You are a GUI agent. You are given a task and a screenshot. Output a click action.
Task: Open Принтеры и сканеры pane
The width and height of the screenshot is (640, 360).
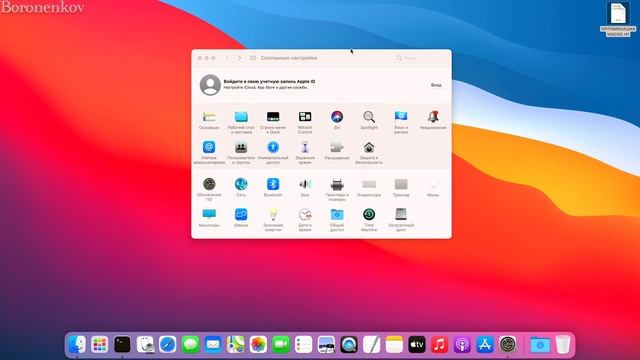click(x=337, y=184)
